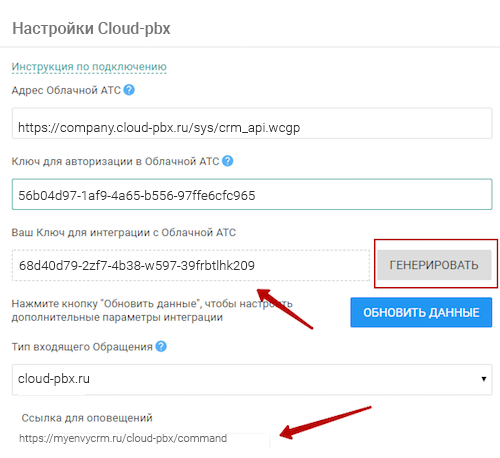Click help icon next to Ключ для авторизации
Screen dimensions: 500x458
click(228, 161)
